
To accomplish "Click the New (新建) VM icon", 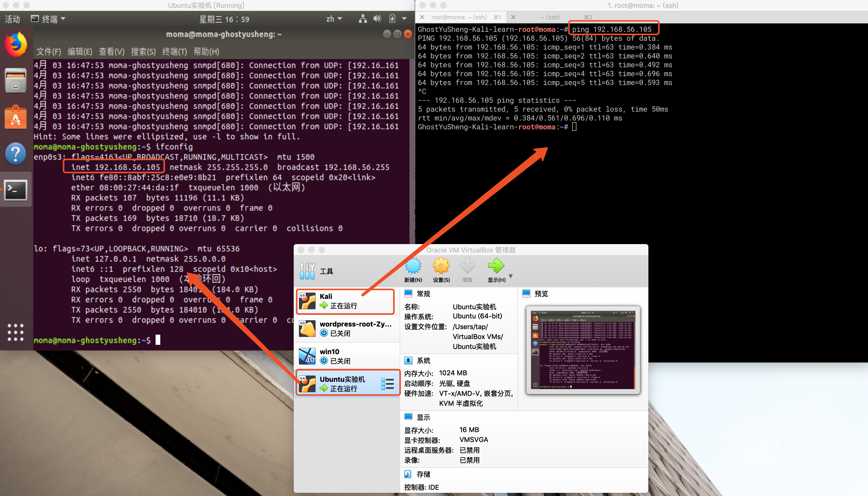I will (413, 266).
